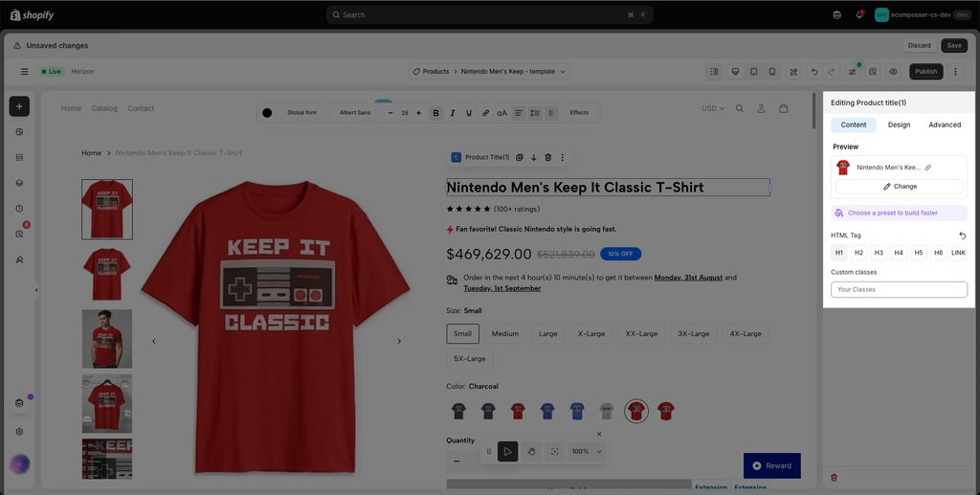This screenshot has height=495, width=980.
Task: Open the text alignment dropdown
Action: [519, 113]
